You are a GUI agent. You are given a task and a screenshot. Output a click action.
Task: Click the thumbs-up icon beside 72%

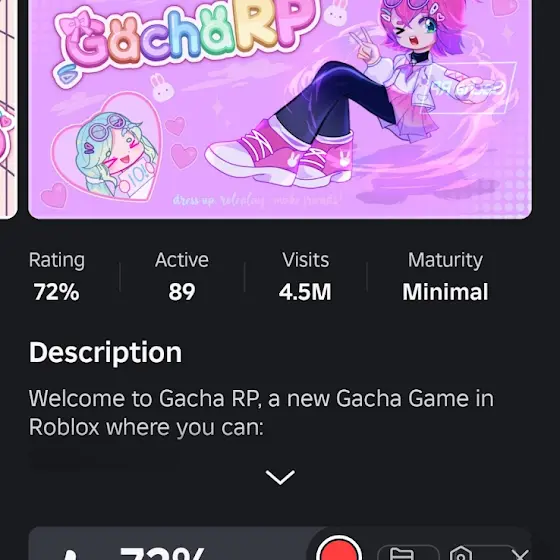[71, 555]
